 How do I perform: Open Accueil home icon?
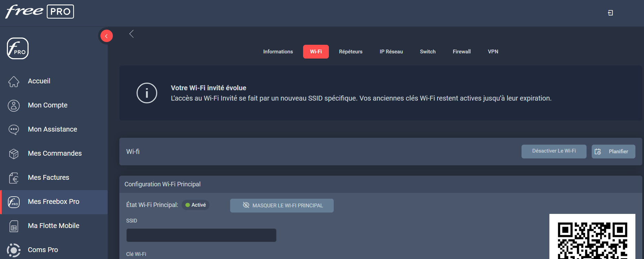14,81
